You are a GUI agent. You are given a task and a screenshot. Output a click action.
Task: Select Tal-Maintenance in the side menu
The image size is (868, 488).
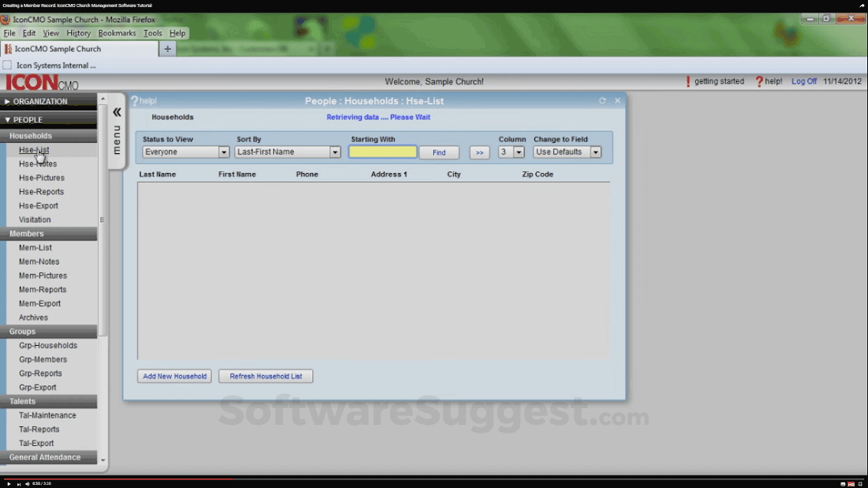click(47, 415)
